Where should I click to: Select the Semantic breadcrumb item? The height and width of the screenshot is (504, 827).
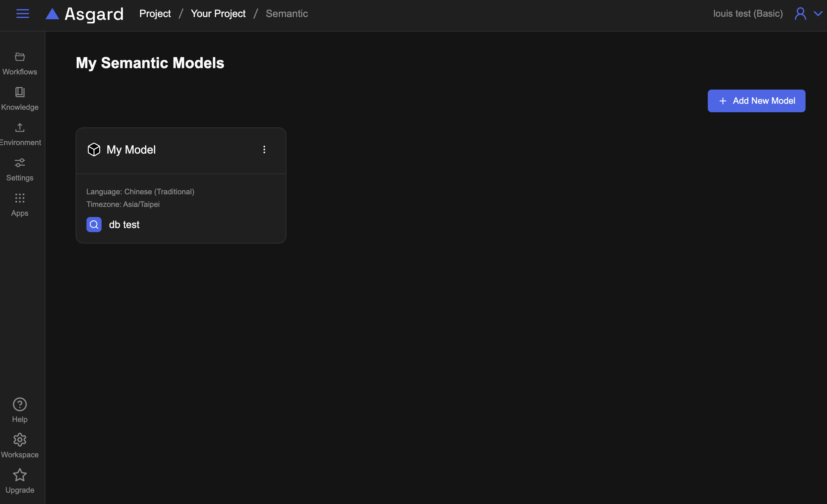[287, 14]
